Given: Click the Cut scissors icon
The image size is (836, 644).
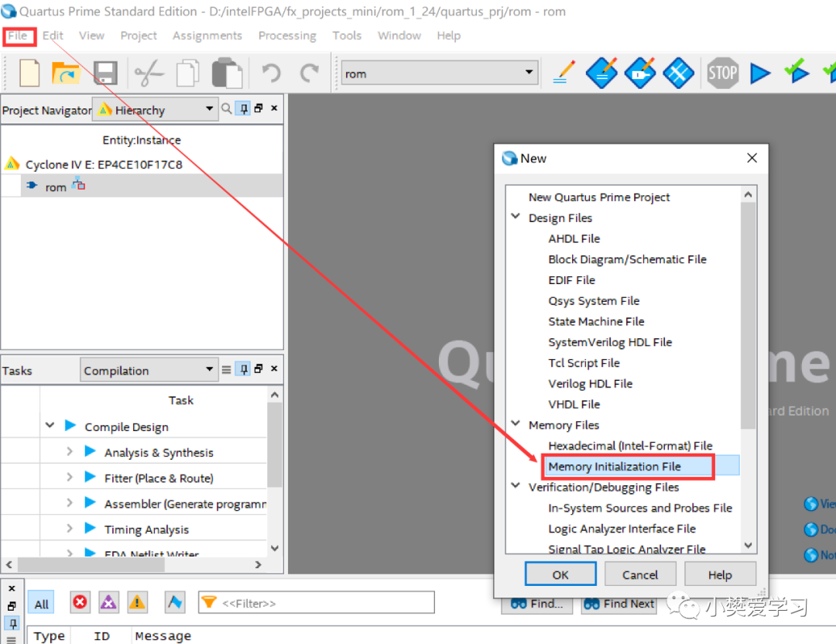Looking at the screenshot, I should tap(149, 73).
